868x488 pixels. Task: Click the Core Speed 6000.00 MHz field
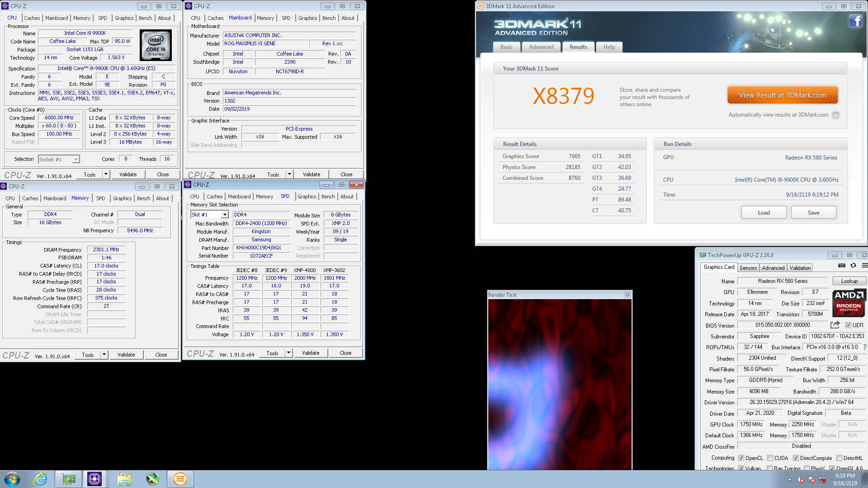tap(59, 117)
